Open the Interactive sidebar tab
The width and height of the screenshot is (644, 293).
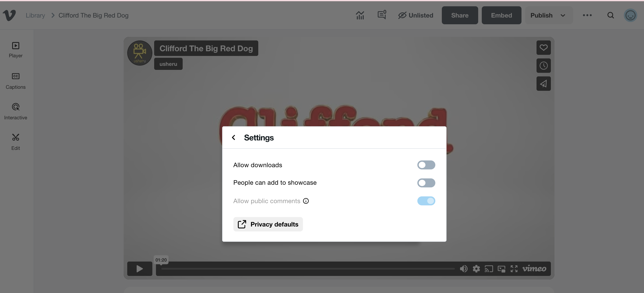click(x=15, y=112)
